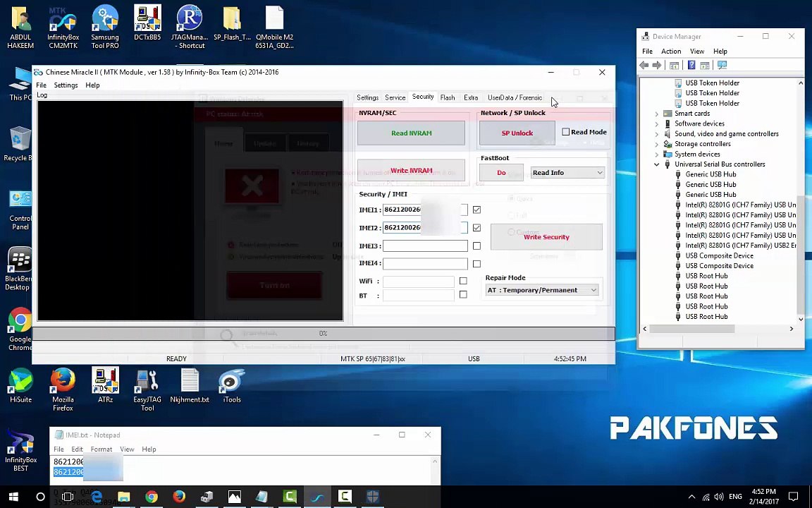This screenshot has width=812, height=508.
Task: Expand Sound, video and game controllers
Action: click(x=657, y=134)
